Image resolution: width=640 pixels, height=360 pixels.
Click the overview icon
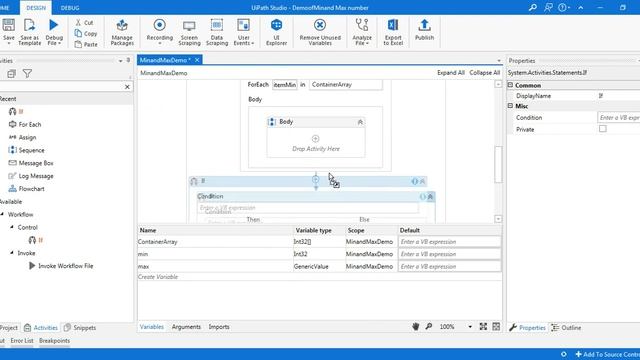(x=496, y=327)
